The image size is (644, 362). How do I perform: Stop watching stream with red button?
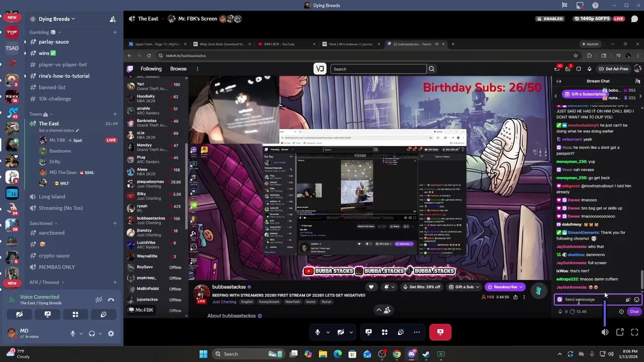440,332
